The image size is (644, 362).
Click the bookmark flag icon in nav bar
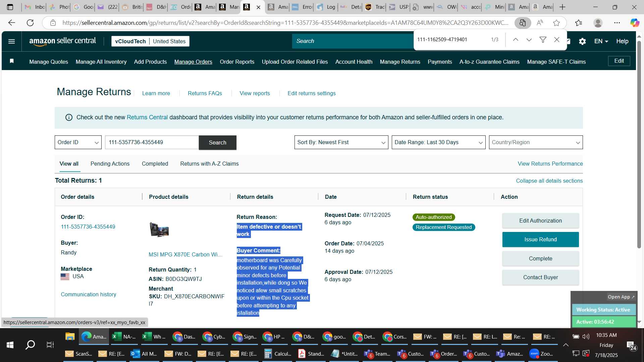pyautogui.click(x=12, y=61)
